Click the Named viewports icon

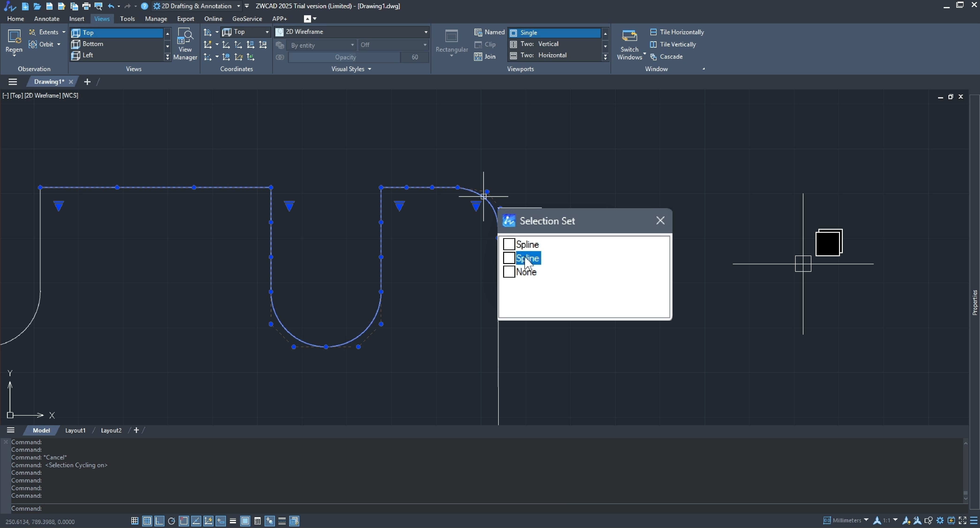[x=478, y=32]
